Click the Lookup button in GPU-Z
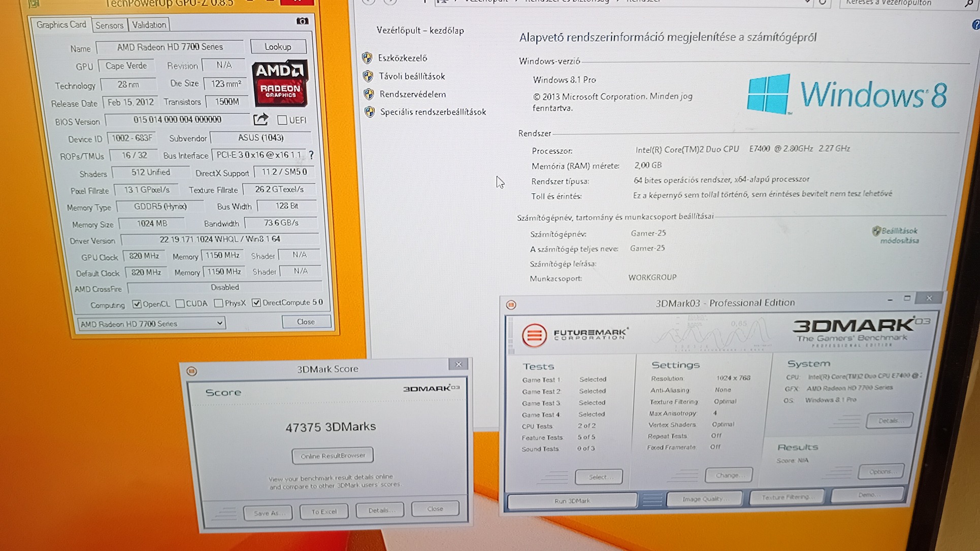This screenshot has height=551, width=980. coord(278,47)
